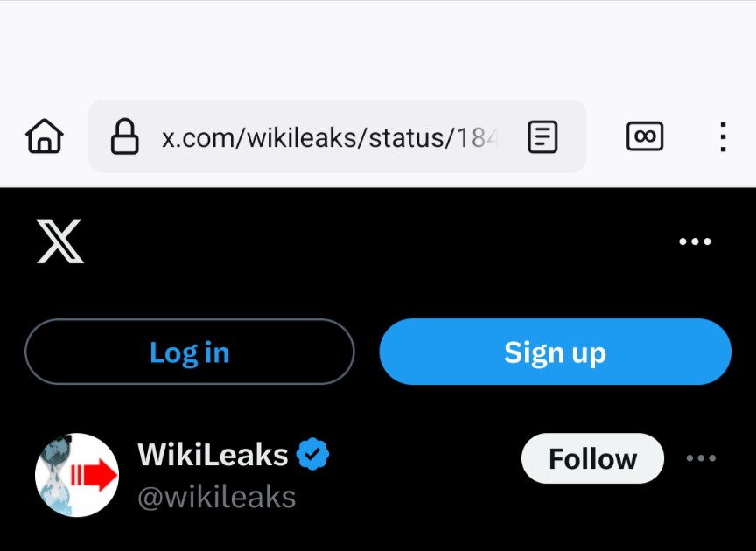Open site security info via the padlock
Image resolution: width=756 pixels, height=551 pixels.
point(125,136)
